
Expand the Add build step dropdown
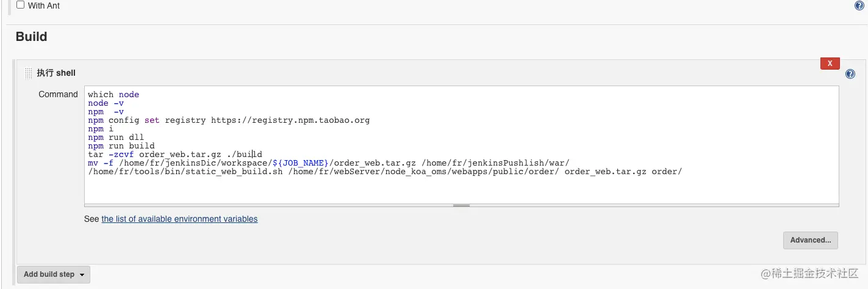(x=54, y=274)
